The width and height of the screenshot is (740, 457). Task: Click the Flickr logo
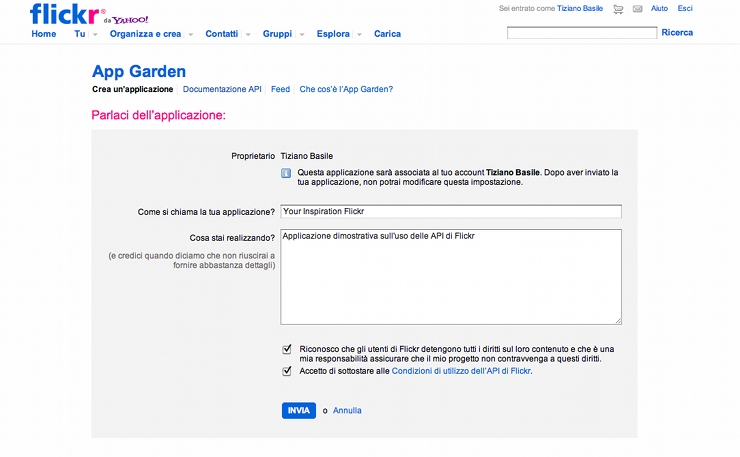tap(67, 14)
